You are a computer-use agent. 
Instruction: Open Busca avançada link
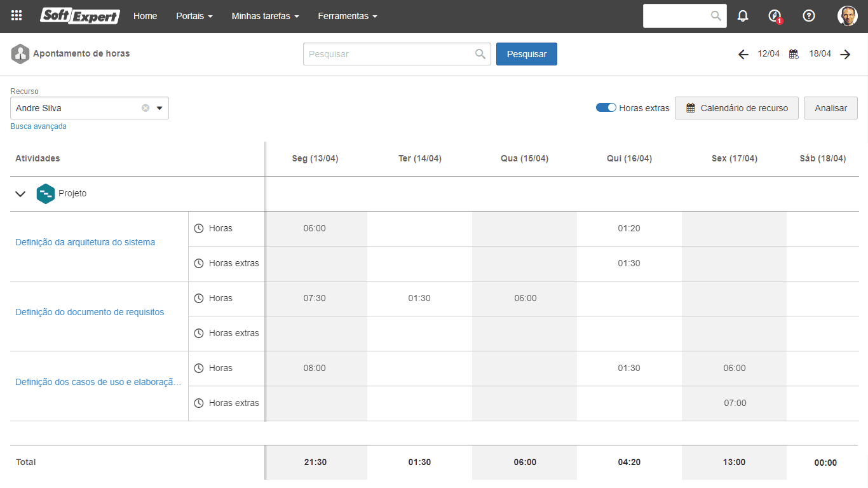click(x=38, y=126)
